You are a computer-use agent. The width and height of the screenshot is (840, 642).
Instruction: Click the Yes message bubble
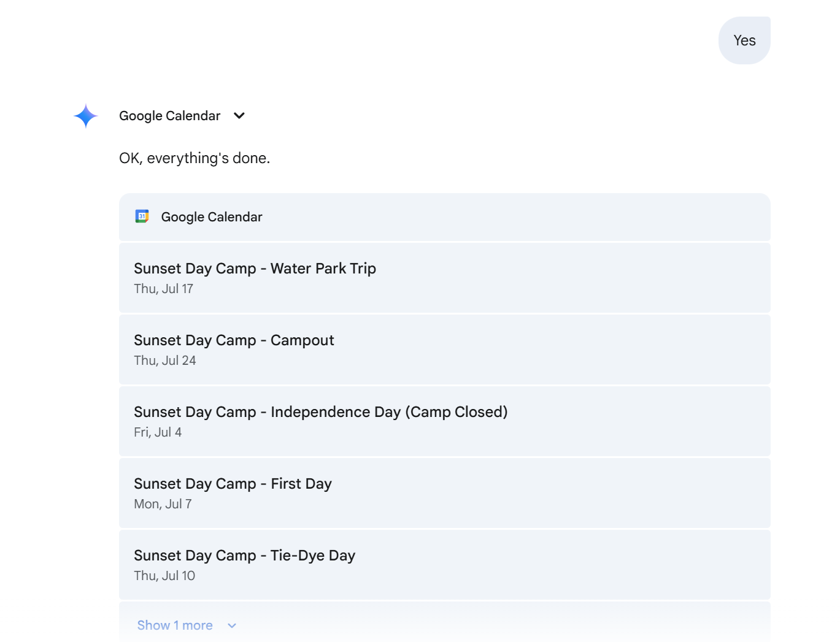[744, 40]
